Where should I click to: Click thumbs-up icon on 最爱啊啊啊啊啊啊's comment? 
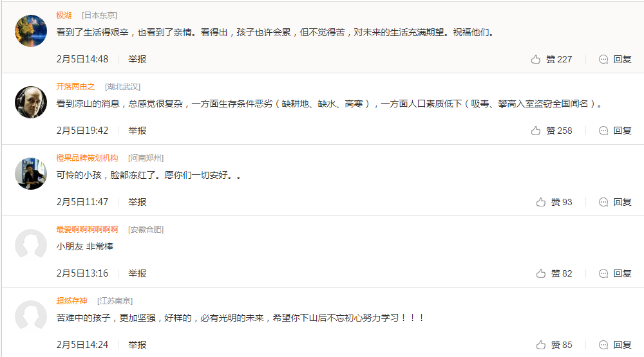[540, 274]
